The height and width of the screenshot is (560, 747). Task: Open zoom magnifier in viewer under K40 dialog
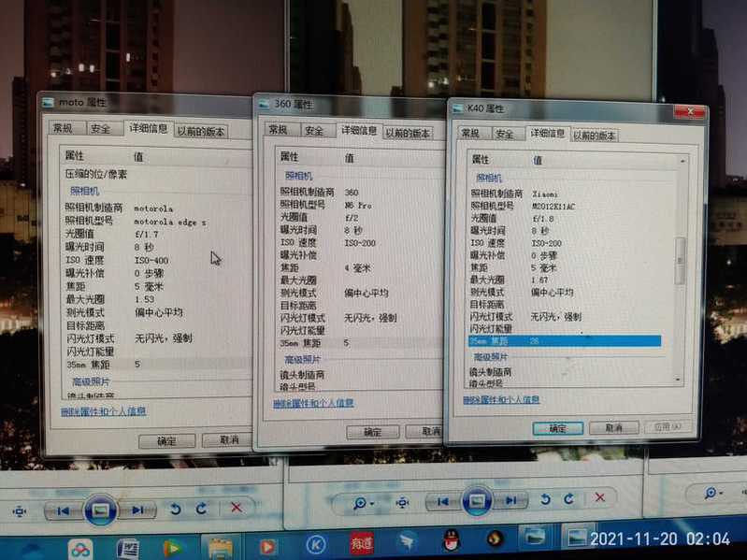[711, 493]
